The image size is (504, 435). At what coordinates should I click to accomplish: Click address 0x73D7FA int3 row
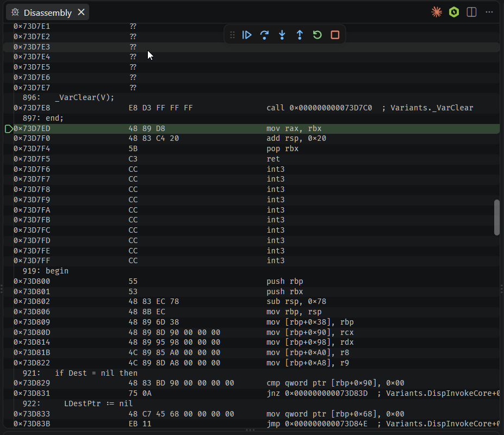point(251,210)
